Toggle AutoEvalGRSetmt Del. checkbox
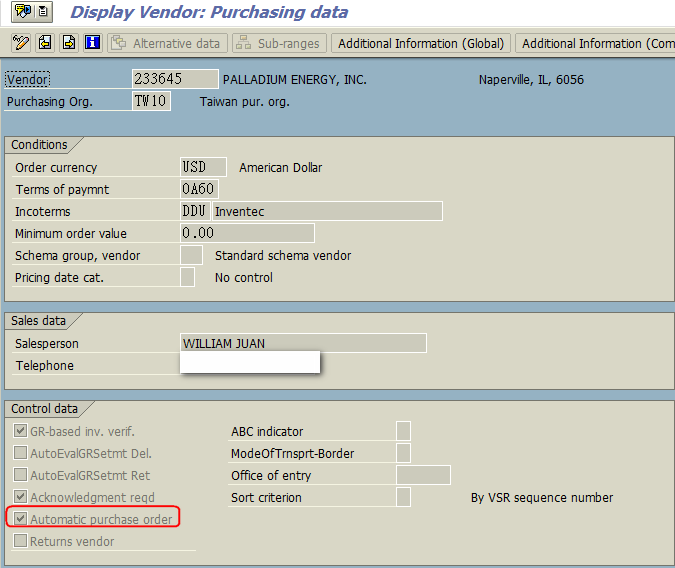This screenshot has width=675, height=568. click(x=20, y=453)
